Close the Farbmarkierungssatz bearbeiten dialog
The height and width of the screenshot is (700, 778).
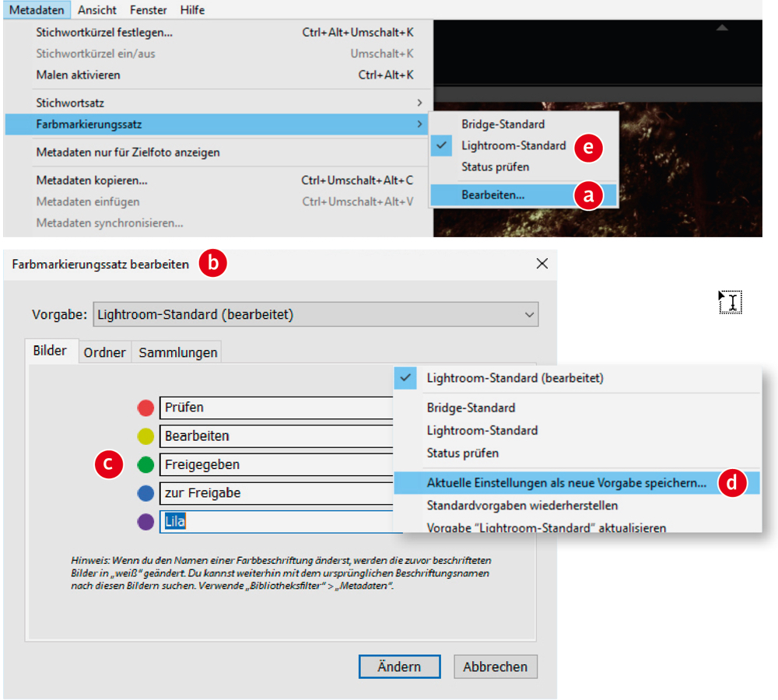(x=541, y=264)
